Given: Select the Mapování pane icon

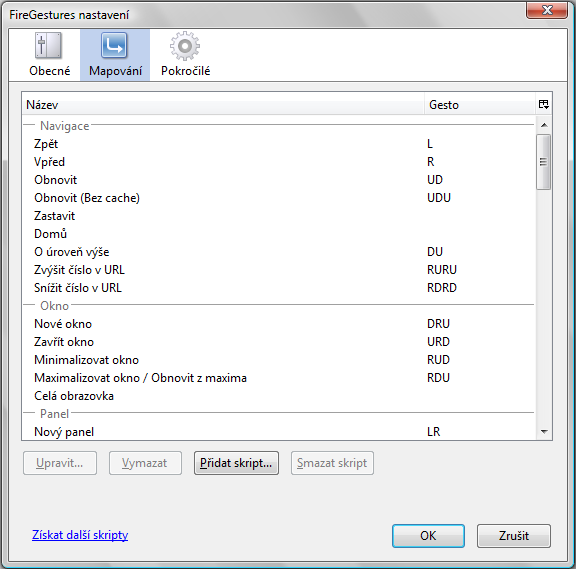Looking at the screenshot, I should tap(115, 55).
